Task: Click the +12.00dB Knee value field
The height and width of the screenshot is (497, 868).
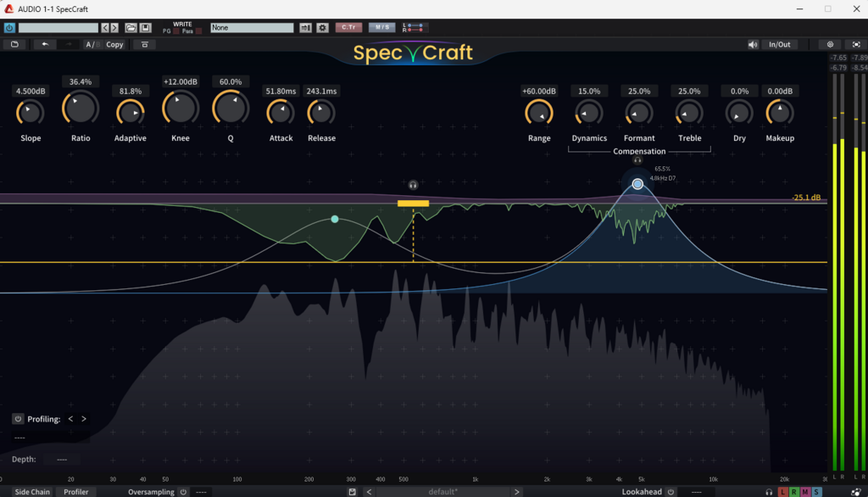Action: (181, 81)
